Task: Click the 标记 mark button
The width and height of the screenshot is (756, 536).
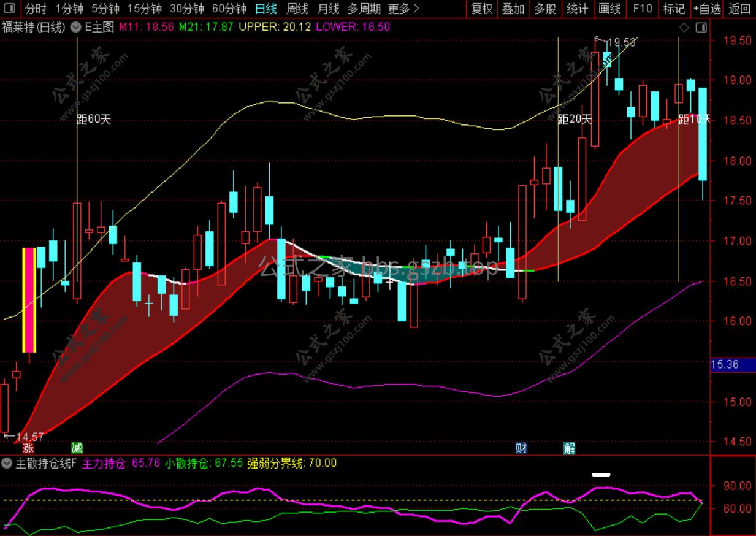Action: point(674,9)
